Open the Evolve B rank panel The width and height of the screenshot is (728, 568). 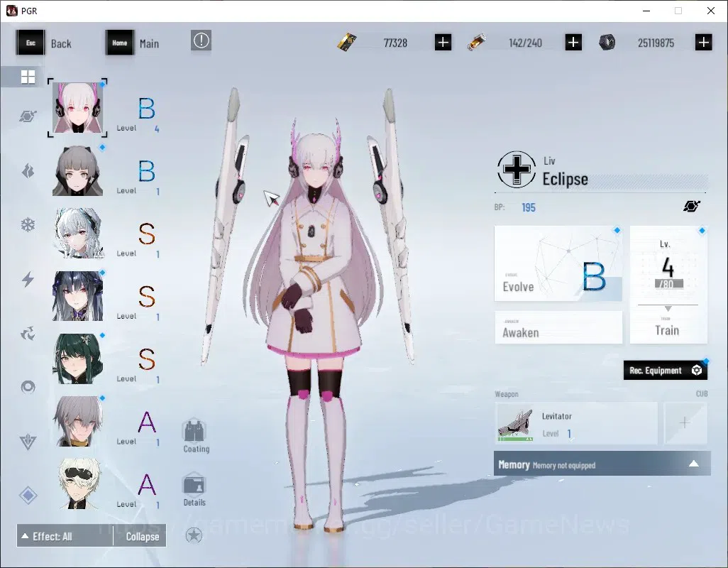tap(558, 263)
